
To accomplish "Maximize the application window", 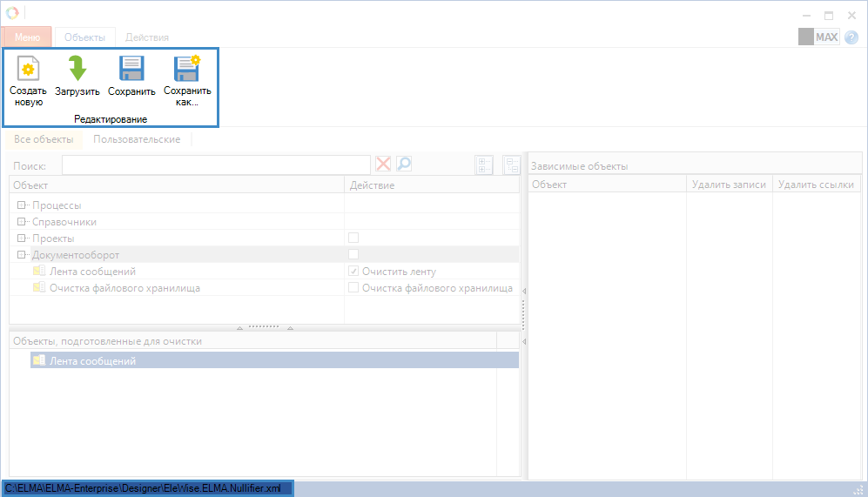I will pos(829,16).
